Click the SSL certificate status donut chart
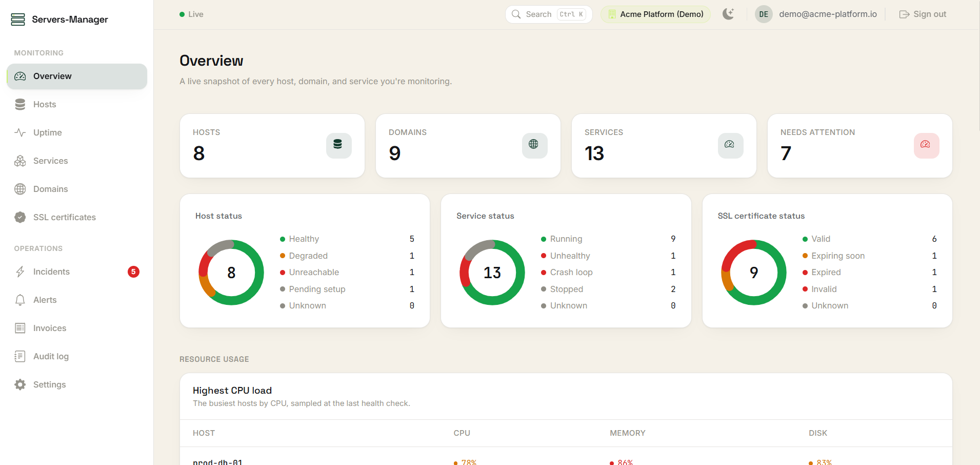This screenshot has width=980, height=465. pos(754,273)
